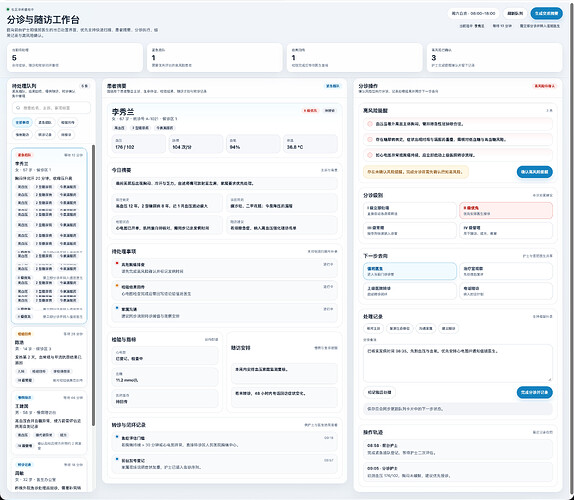Select the third filter chip in queue's first row
The height and width of the screenshot is (500, 574).
pos(67,122)
